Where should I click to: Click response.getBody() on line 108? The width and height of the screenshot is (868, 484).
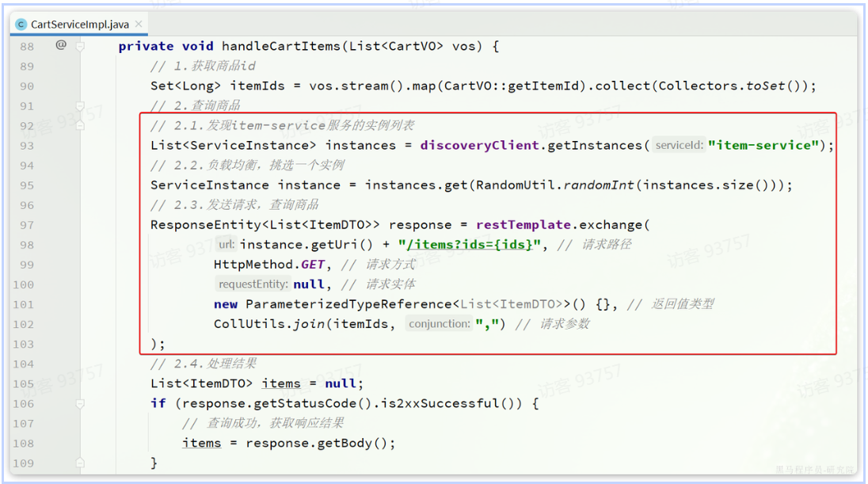(x=317, y=443)
